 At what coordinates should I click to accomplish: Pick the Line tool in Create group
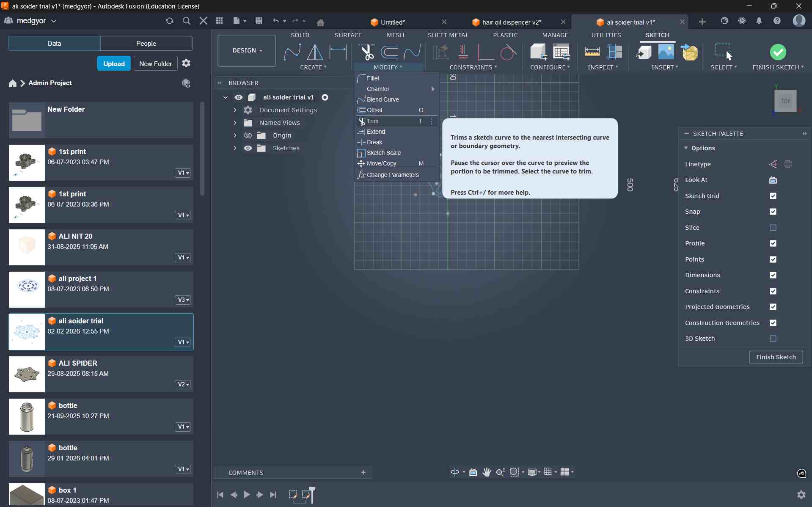coord(292,52)
